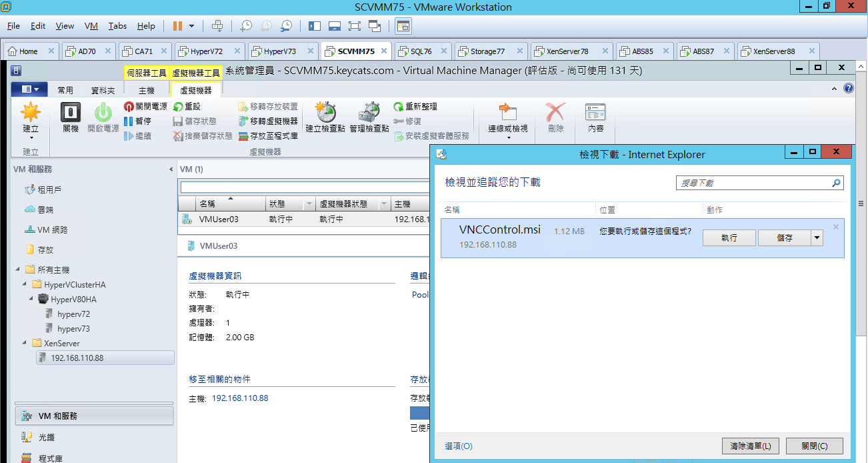Click 捨棄儲存狀態 (Discard Saved State)
This screenshot has width=868, height=463.
pyautogui.click(x=203, y=136)
